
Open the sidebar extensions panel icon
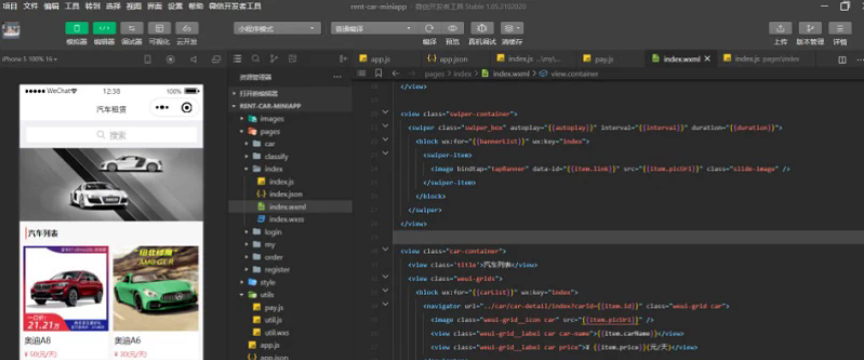coord(293,58)
